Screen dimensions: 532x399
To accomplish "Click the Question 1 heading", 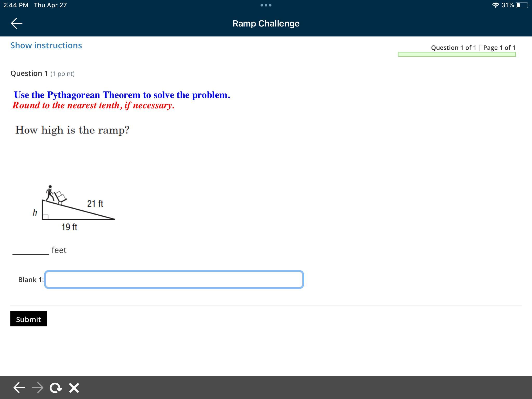I will tap(29, 74).
